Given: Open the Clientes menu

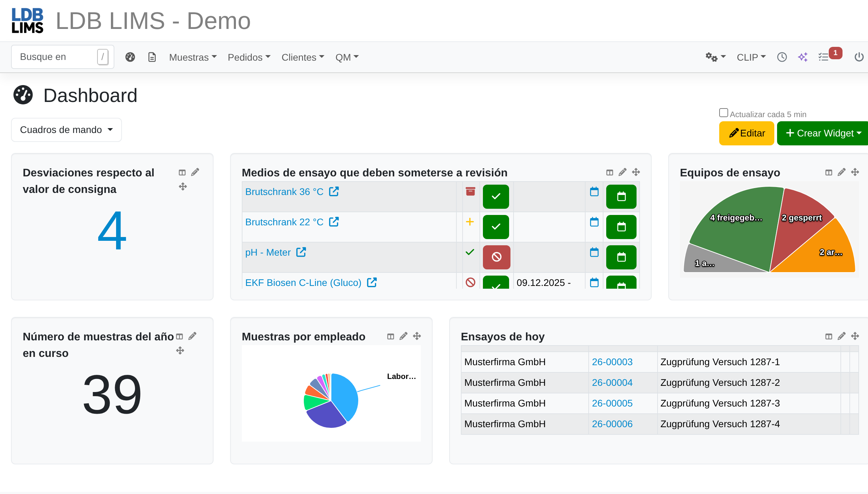Looking at the screenshot, I should point(303,57).
